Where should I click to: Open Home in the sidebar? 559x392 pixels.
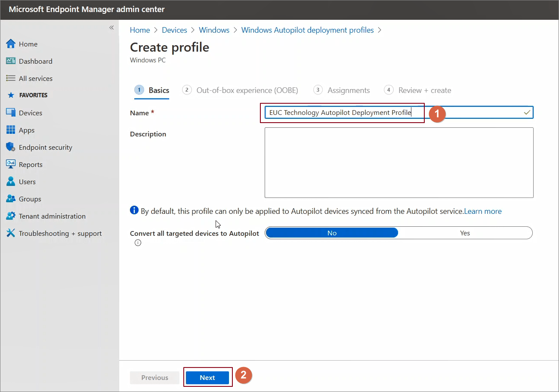[28, 44]
